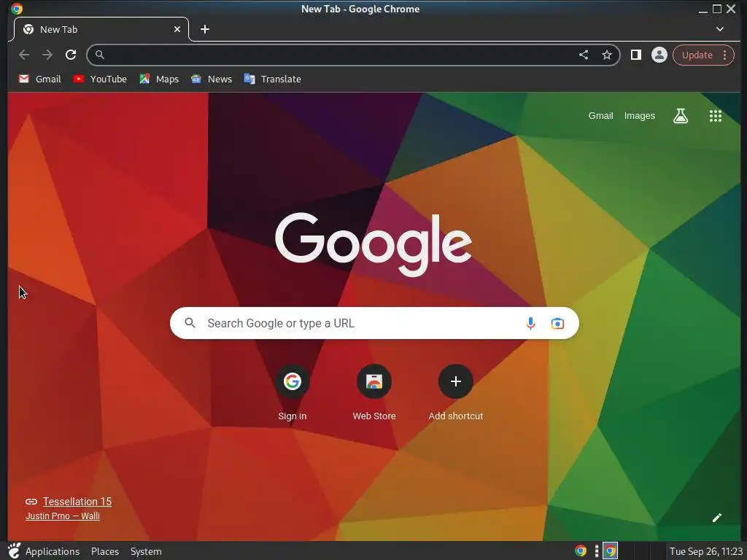Open the Places menu
Viewport: 747px width, 560px height.
[105, 551]
